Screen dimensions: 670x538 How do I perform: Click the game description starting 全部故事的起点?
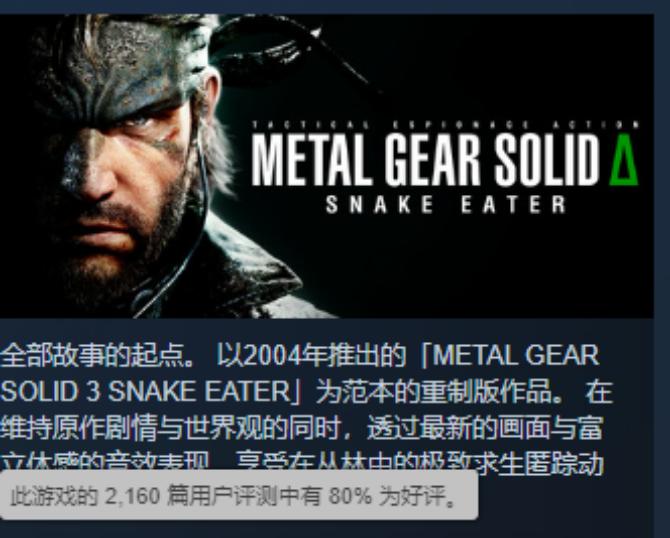[x=307, y=409]
